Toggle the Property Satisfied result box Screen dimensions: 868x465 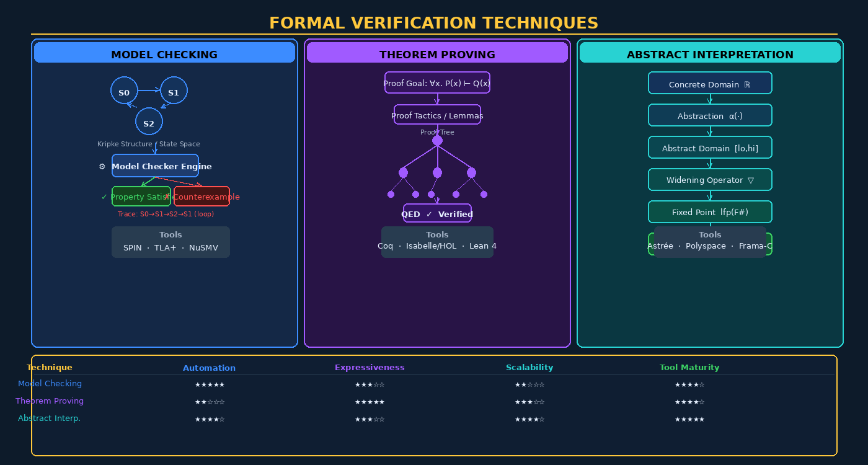pyautogui.click(x=141, y=196)
